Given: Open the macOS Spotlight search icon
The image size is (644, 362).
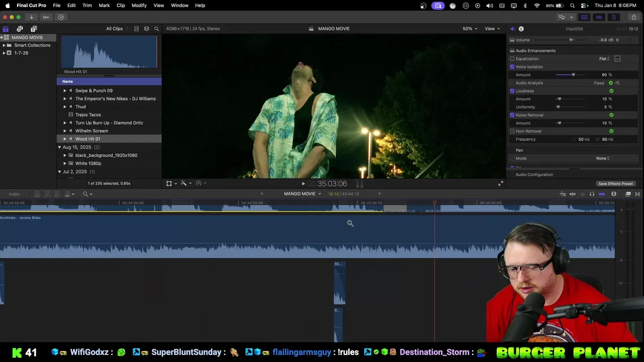Looking at the screenshot, I should click(573, 6).
